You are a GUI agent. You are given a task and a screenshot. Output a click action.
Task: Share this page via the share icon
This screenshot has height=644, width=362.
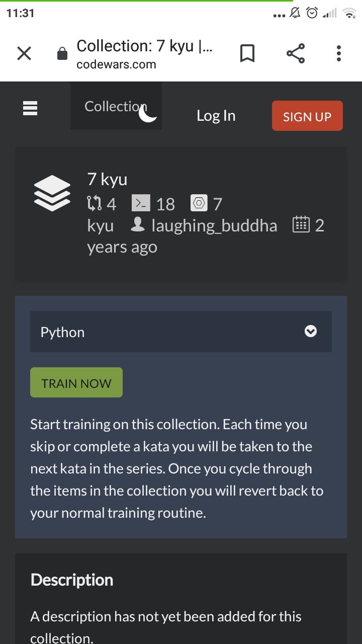tap(295, 53)
